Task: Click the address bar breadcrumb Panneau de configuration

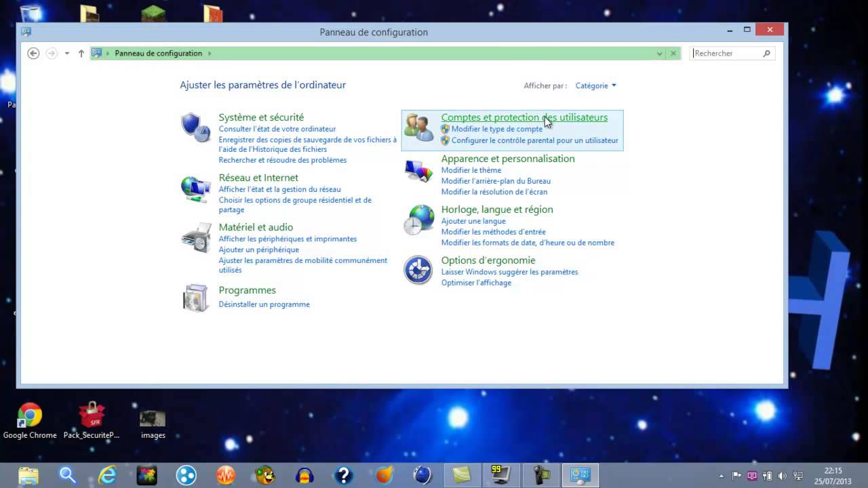Action: [159, 53]
